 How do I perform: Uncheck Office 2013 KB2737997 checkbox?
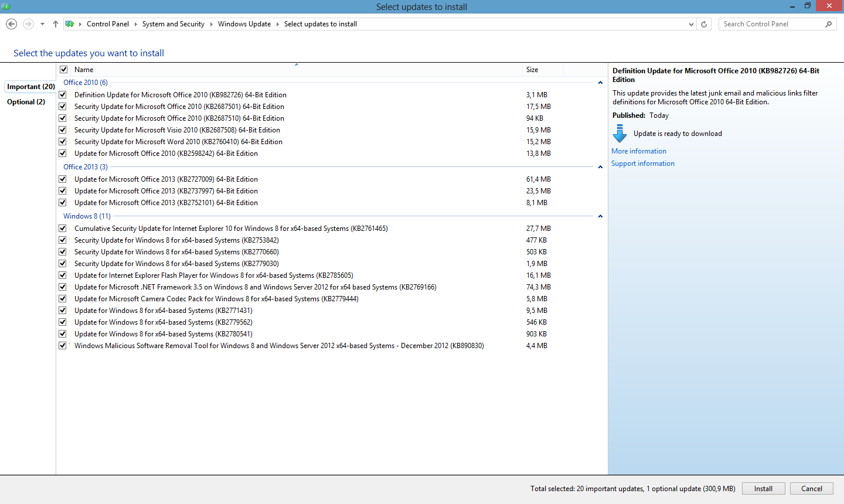63,191
